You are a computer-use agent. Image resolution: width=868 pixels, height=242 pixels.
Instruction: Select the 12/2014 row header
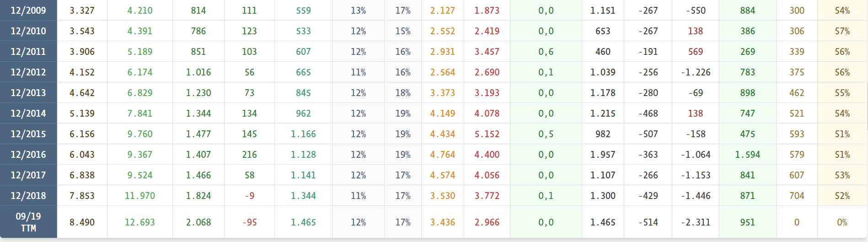[x=28, y=113]
